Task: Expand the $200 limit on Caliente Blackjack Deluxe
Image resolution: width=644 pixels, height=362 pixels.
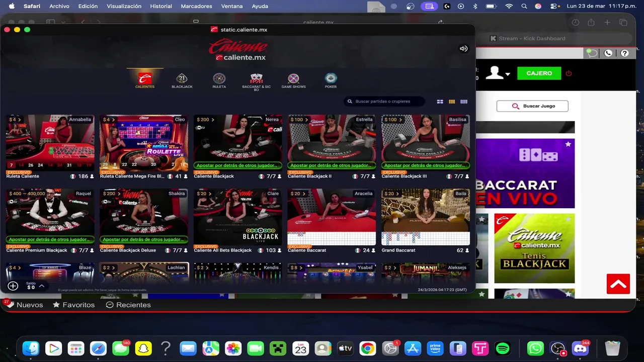Action: click(112, 194)
